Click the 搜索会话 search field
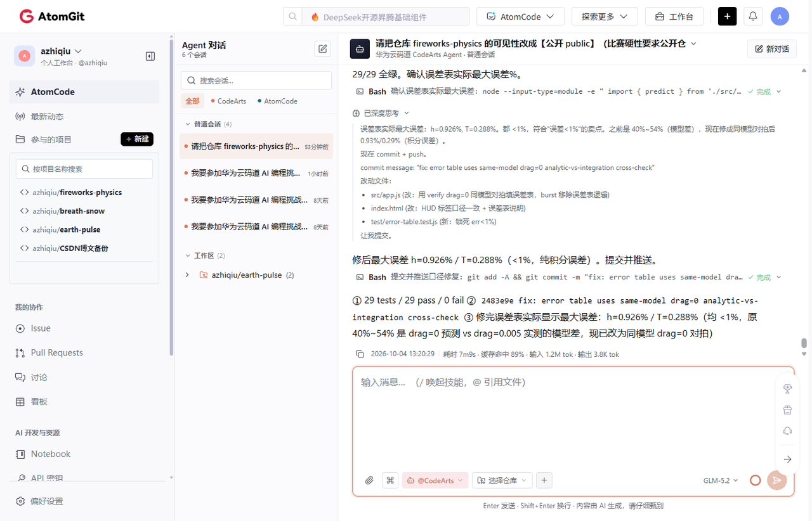This screenshot has width=812, height=521. click(x=256, y=80)
